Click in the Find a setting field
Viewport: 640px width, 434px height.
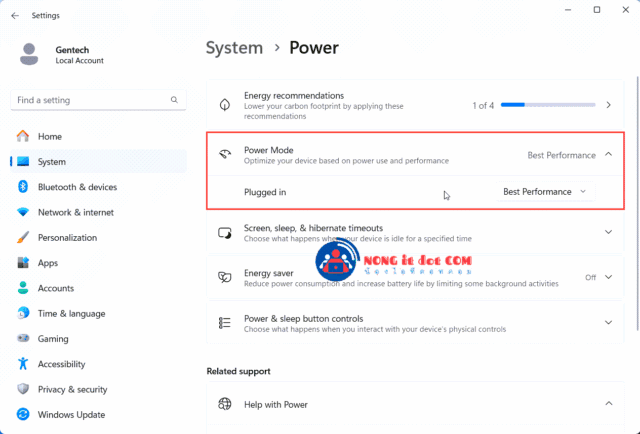point(98,100)
